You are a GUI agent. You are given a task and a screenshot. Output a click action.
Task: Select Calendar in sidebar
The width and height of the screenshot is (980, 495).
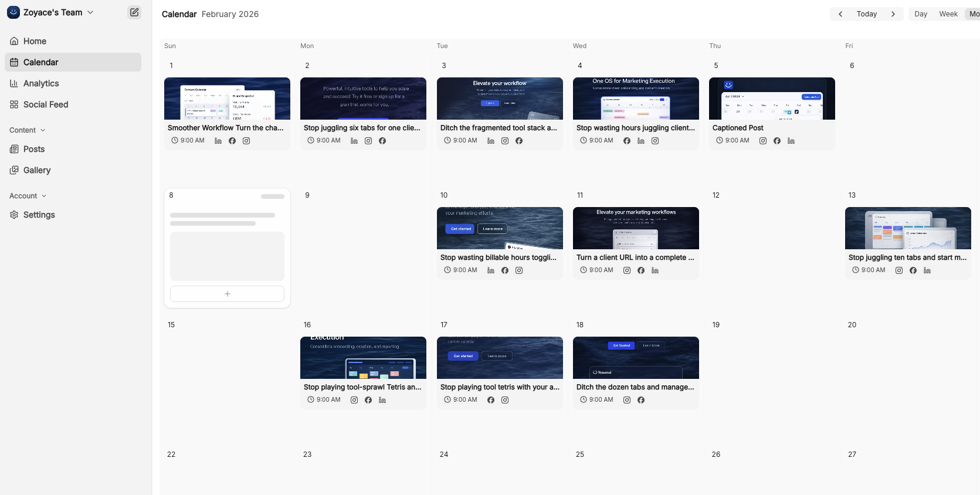click(x=73, y=62)
